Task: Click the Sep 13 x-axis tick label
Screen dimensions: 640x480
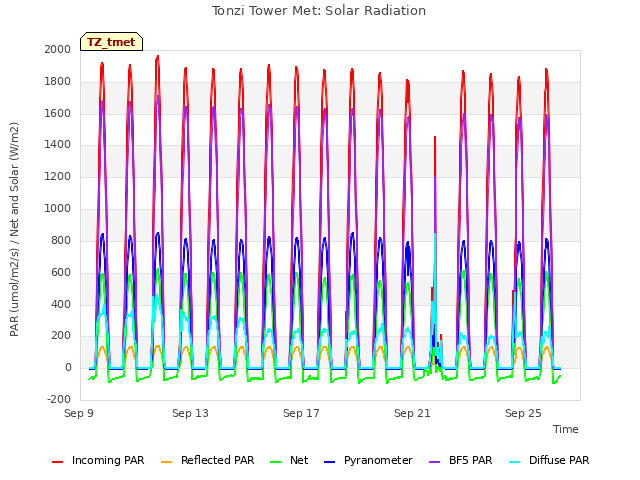Action: pyautogui.click(x=190, y=413)
